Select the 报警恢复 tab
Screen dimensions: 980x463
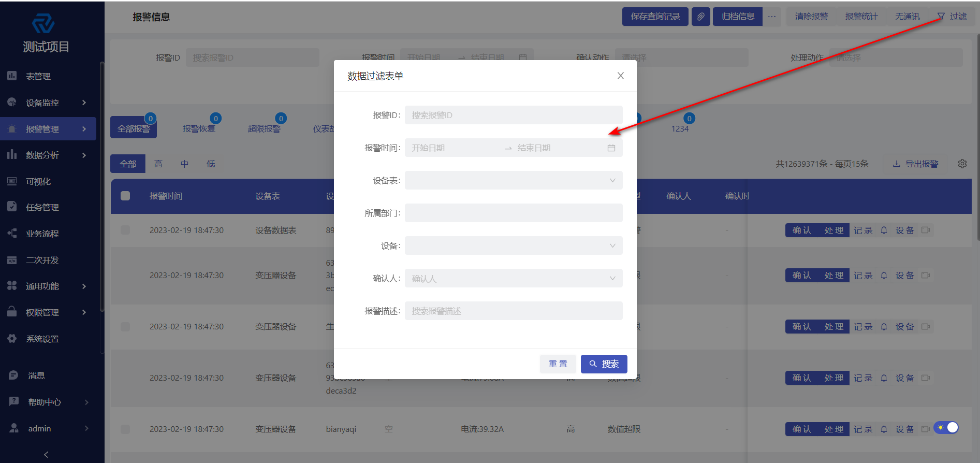tap(199, 128)
